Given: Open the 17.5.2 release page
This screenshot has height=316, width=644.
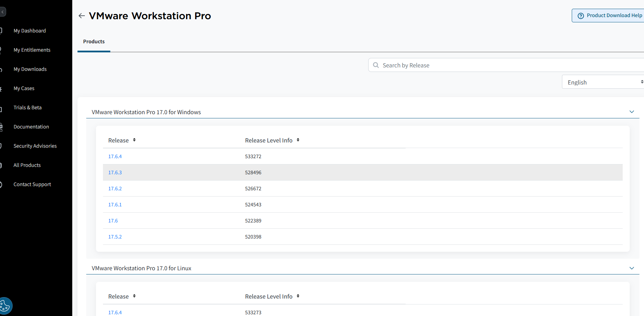Looking at the screenshot, I should pyautogui.click(x=115, y=236).
